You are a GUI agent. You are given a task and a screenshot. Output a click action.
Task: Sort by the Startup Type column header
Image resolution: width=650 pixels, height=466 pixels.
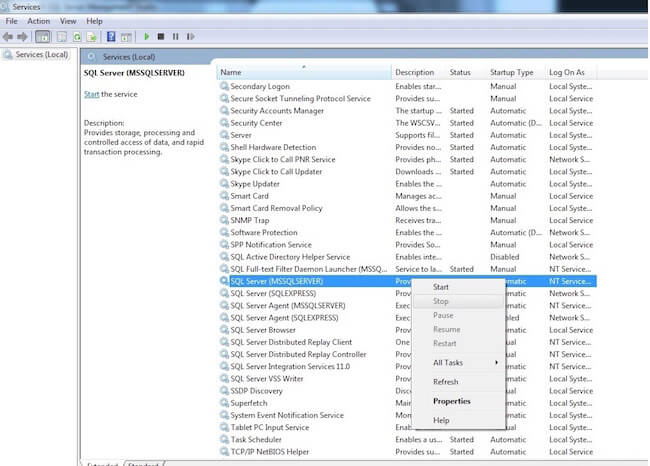tap(511, 72)
